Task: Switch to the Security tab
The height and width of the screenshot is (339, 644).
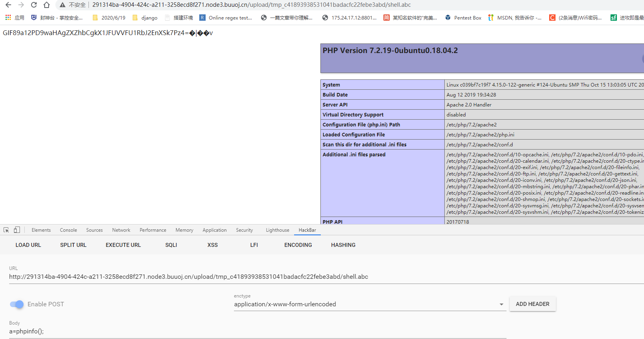Action: tap(244, 230)
